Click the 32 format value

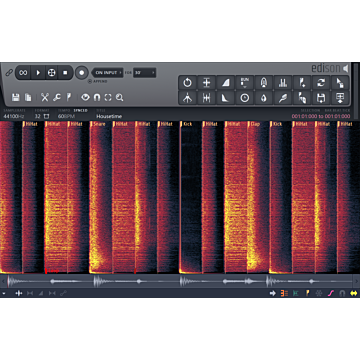pos(37,116)
